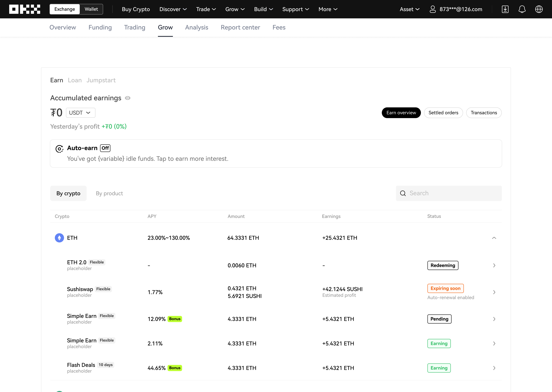Open the Sushiswap row details arrow

(x=494, y=292)
